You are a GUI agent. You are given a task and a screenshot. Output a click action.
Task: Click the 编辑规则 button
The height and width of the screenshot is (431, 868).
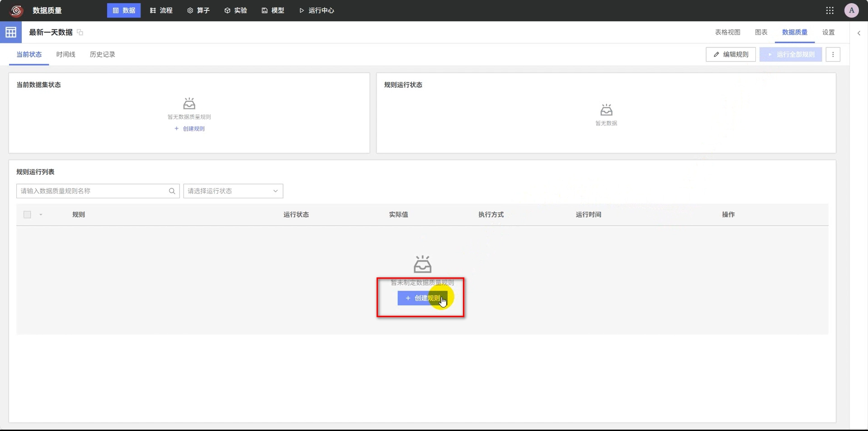(731, 54)
